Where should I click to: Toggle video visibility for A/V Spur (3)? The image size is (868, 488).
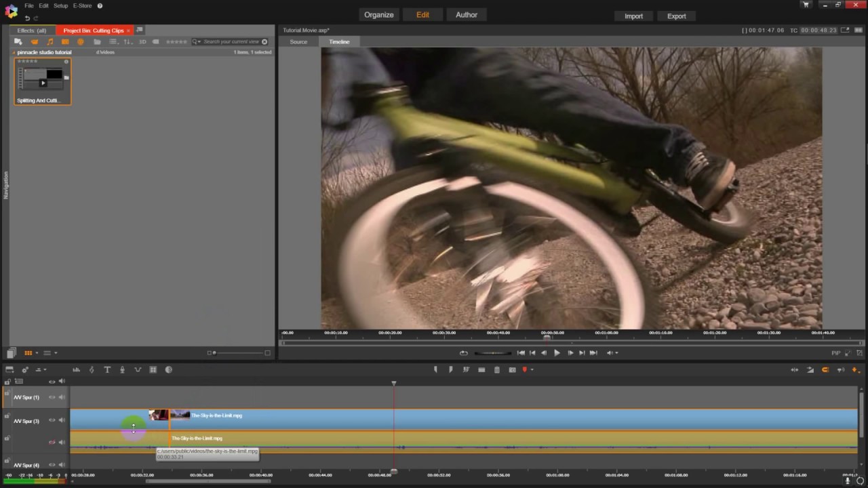click(x=52, y=420)
